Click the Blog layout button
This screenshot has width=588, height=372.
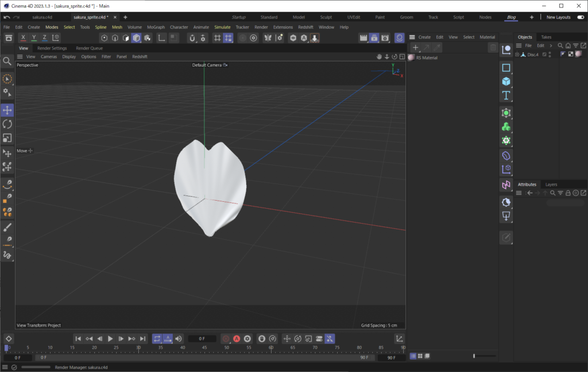[x=512, y=17]
